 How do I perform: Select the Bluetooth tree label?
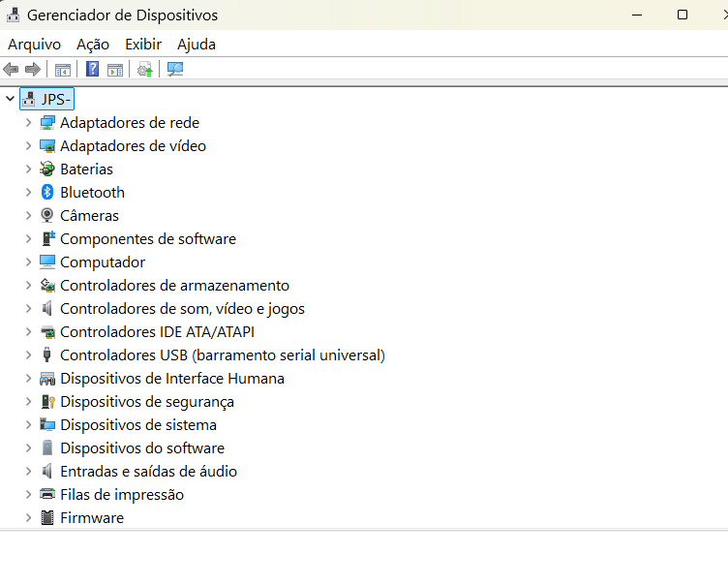point(92,193)
